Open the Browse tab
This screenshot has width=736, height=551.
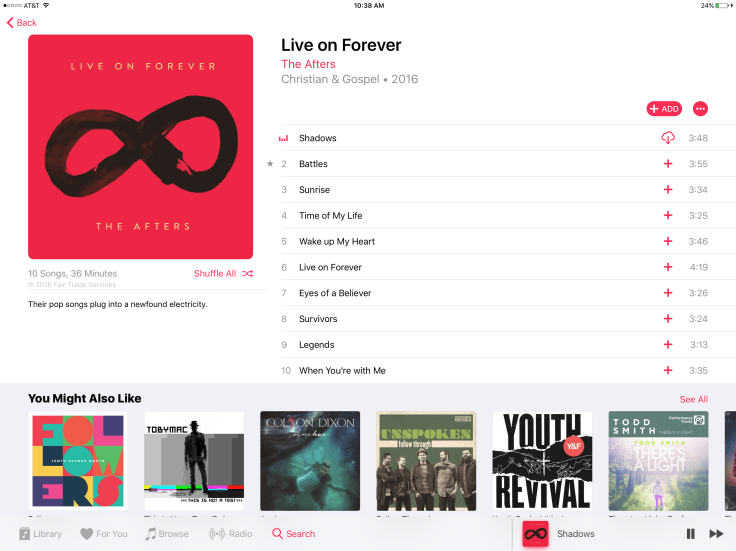point(167,534)
